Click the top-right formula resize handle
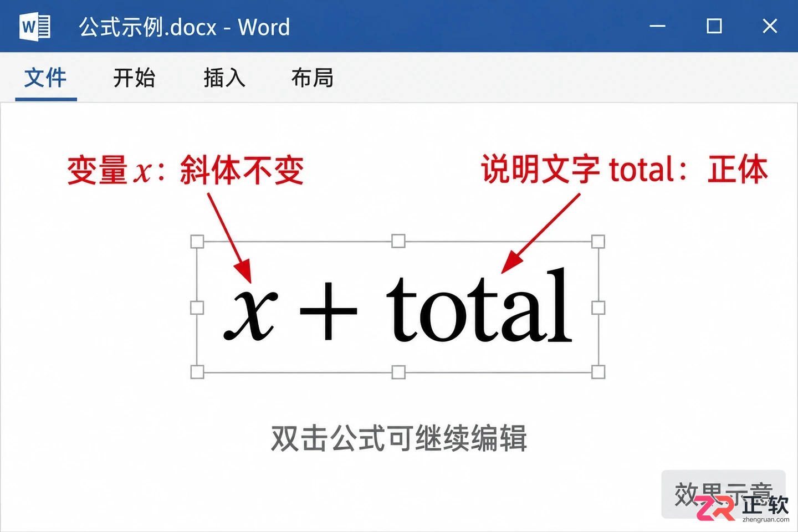The height and width of the screenshot is (532, 798). (x=598, y=242)
